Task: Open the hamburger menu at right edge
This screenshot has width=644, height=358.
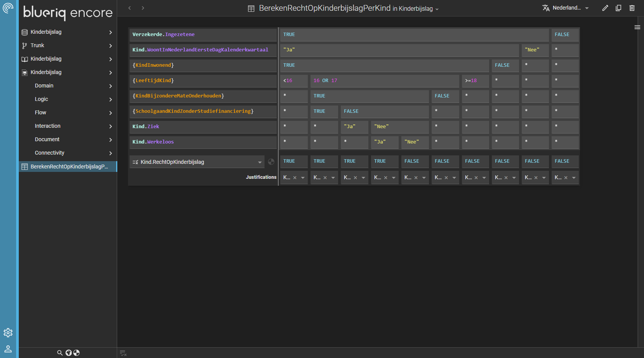Action: coord(637,27)
